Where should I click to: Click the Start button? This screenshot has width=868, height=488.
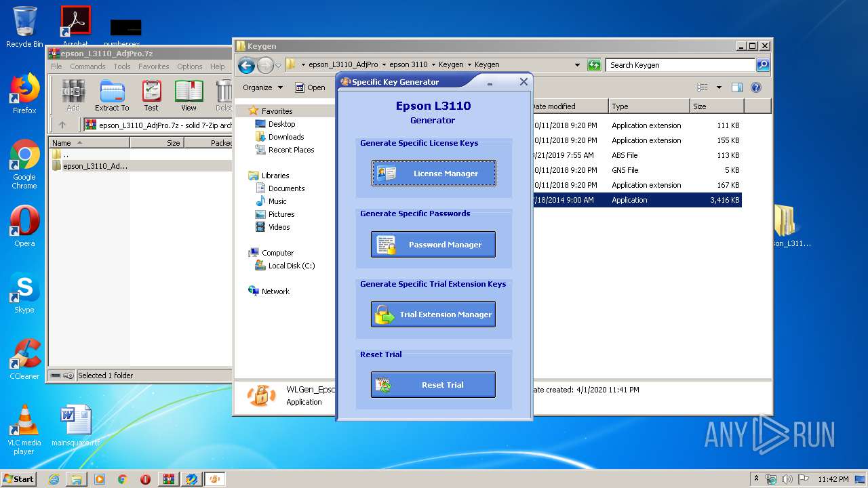click(19, 479)
